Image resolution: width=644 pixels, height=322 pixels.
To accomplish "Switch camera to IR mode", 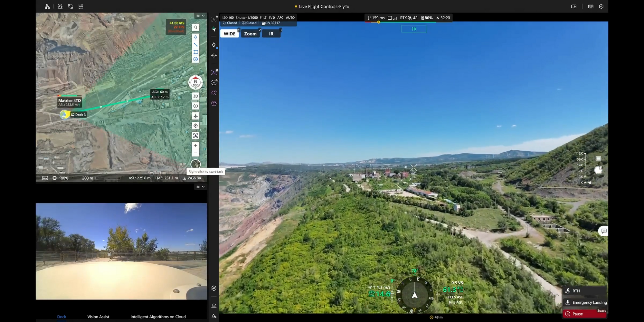I will pos(271,34).
